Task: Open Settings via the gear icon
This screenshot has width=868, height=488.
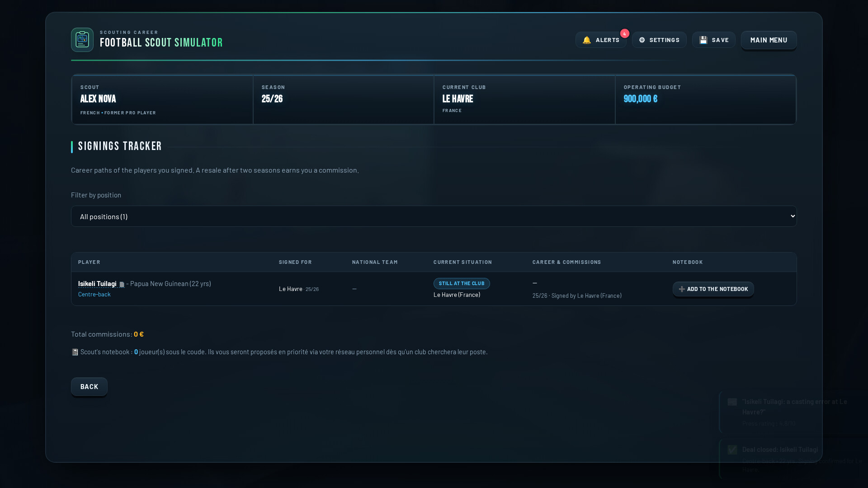Action: [642, 40]
